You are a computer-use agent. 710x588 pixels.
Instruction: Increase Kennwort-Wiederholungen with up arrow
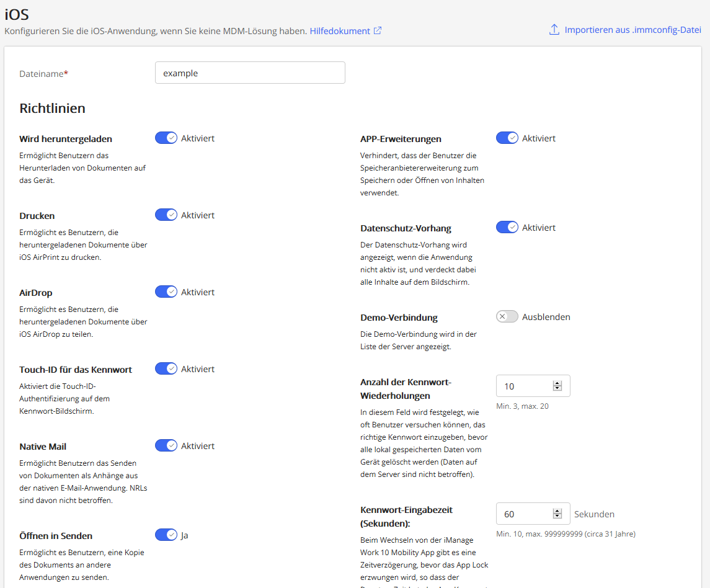pyautogui.click(x=557, y=383)
